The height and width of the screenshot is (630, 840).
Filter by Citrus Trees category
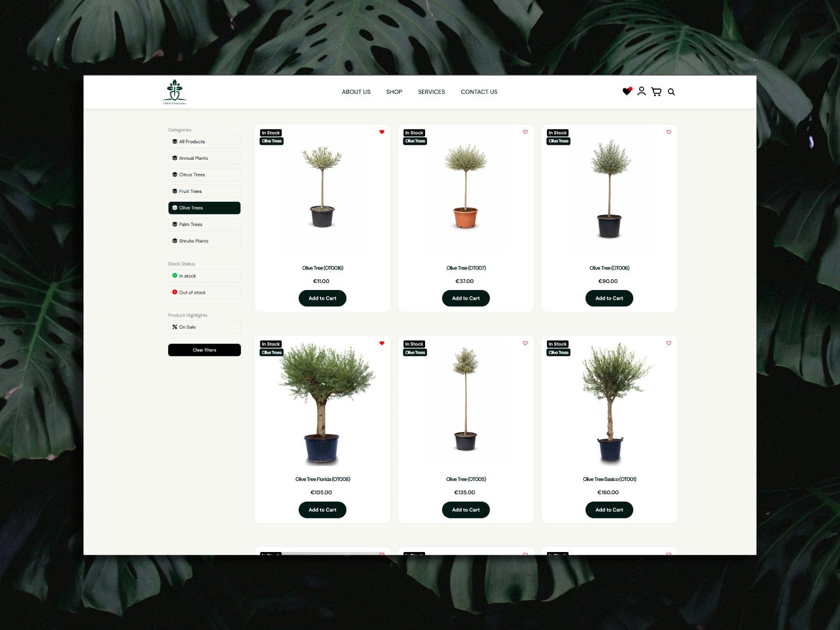pos(204,175)
